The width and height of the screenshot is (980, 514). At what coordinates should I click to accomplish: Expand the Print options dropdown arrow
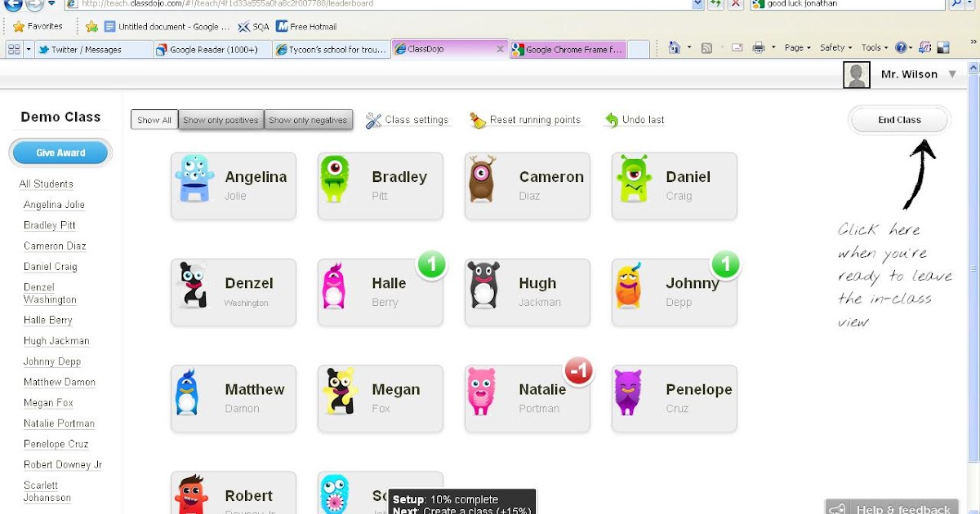772,48
